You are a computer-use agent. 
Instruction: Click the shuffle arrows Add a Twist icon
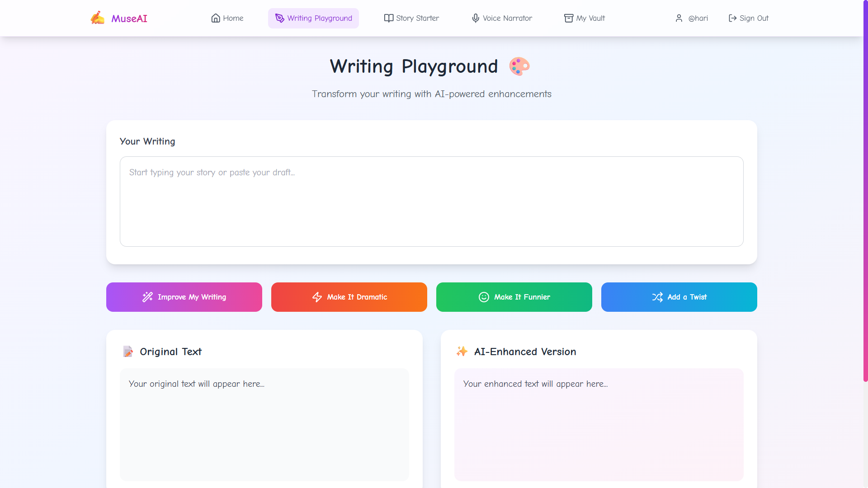[x=657, y=297]
